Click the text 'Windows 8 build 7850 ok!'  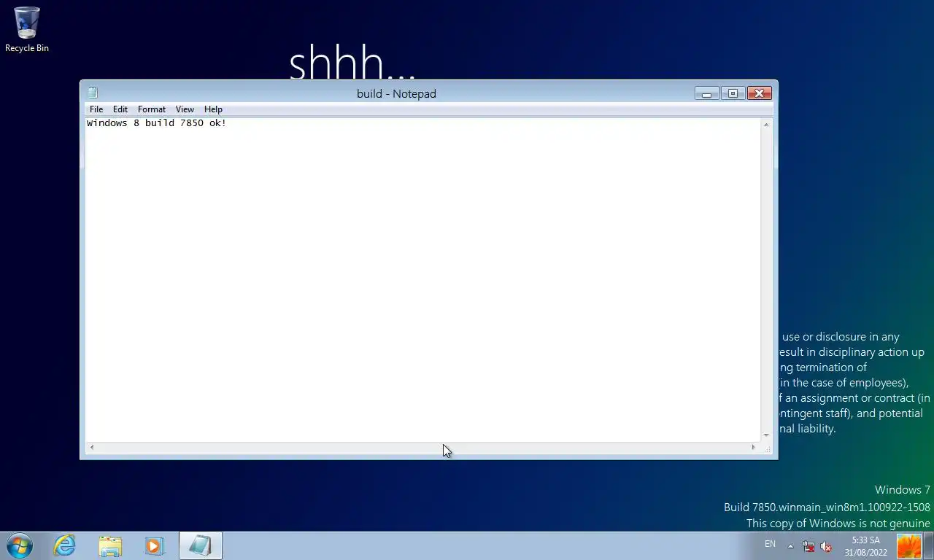pyautogui.click(x=156, y=123)
